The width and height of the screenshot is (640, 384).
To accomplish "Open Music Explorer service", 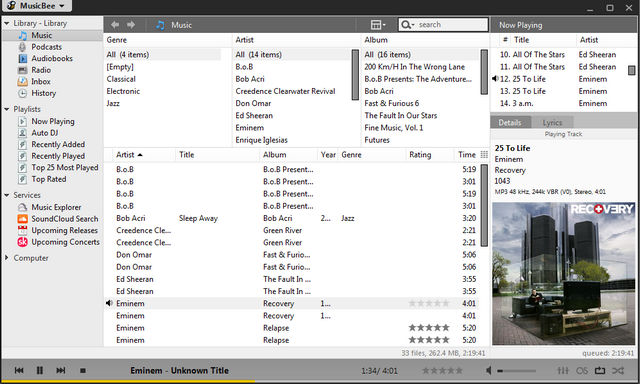I will click(x=56, y=207).
